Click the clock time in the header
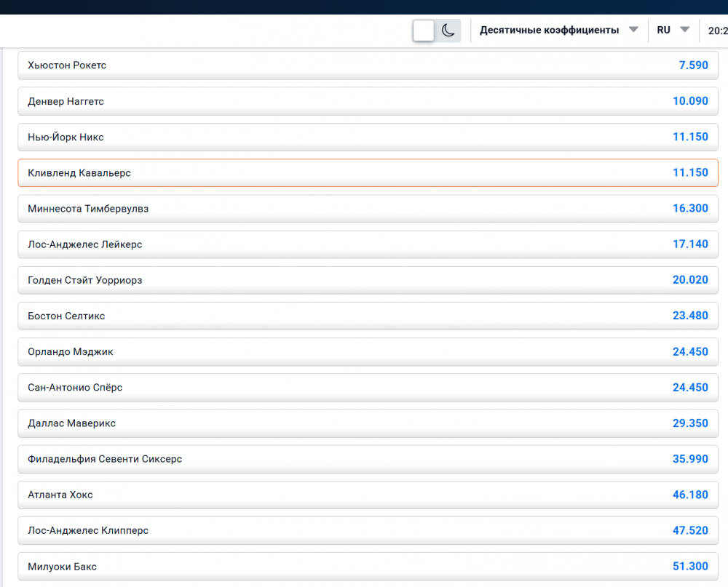Image resolution: width=728 pixels, height=587 pixels. tap(717, 31)
